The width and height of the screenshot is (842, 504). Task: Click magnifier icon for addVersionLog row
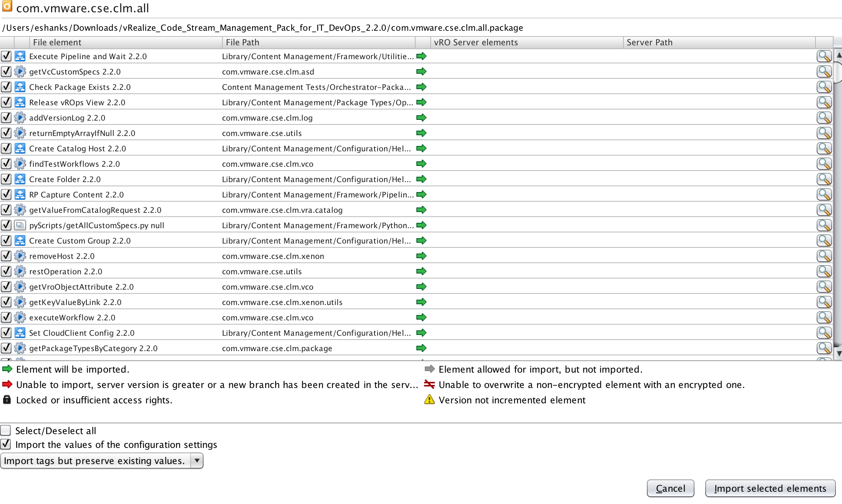(824, 118)
